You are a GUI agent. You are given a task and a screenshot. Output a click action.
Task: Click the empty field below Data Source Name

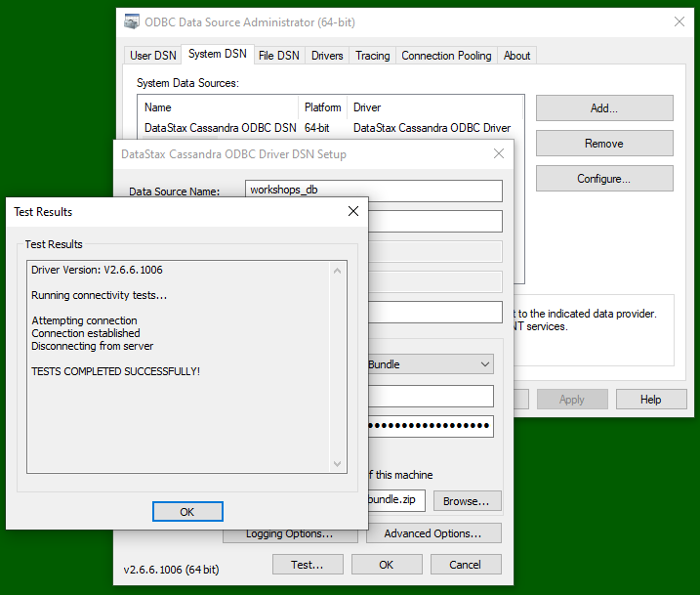point(435,221)
